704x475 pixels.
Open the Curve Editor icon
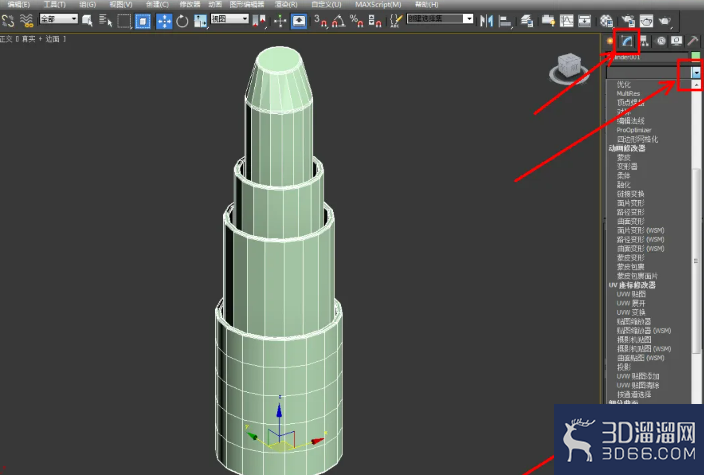coord(567,21)
